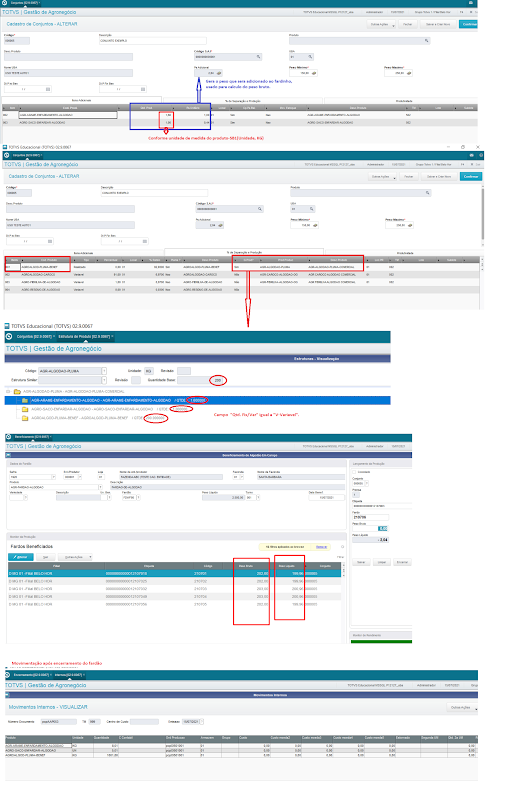Select the AGROALGOD-CAROCO row in the second window grid
Viewport: 512px width, 809px height.
[243, 274]
